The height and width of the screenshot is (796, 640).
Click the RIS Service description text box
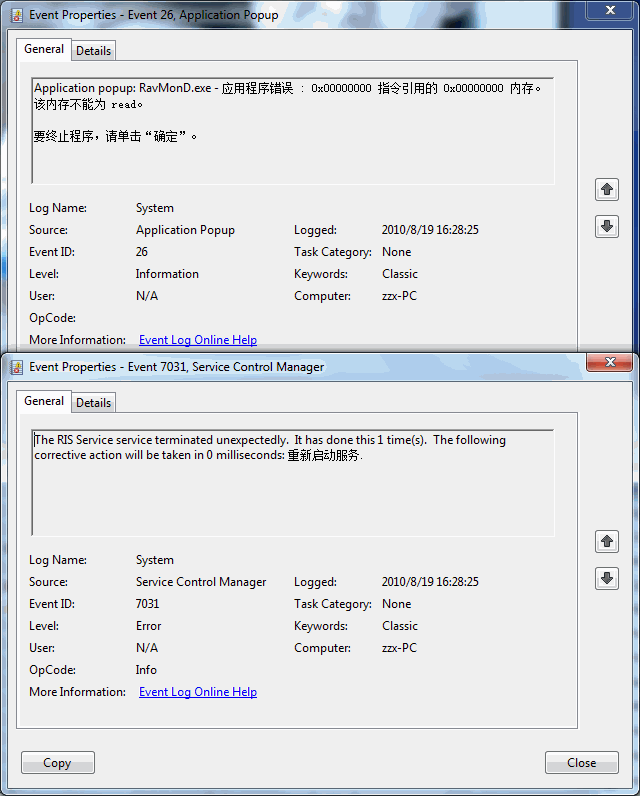[x=293, y=483]
